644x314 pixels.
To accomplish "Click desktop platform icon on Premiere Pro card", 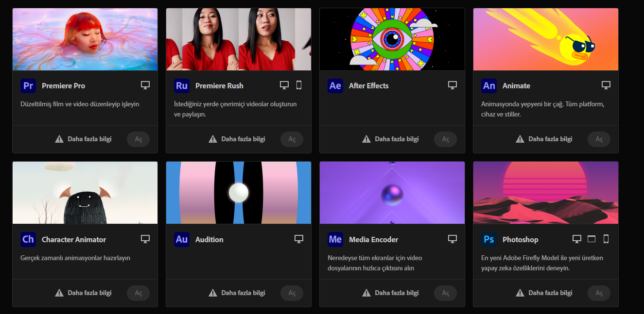I will (145, 85).
